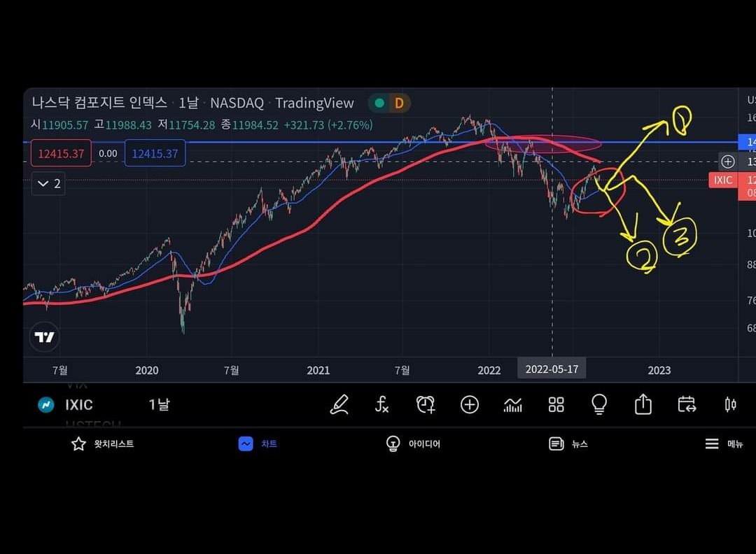The height and width of the screenshot is (554, 756).
Task: Change chart type via candlestick icon
Action: click(x=730, y=405)
